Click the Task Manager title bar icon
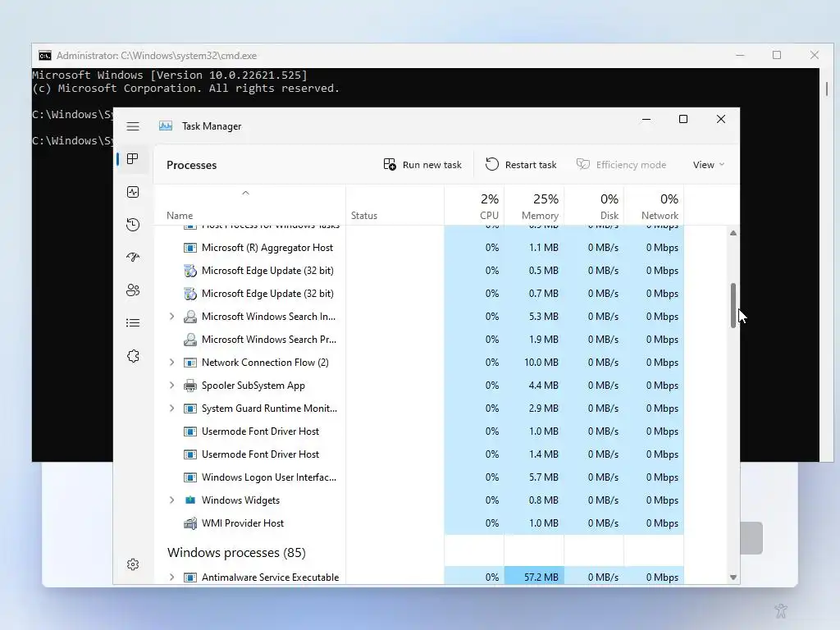Image resolution: width=840 pixels, height=630 pixels. (x=166, y=126)
